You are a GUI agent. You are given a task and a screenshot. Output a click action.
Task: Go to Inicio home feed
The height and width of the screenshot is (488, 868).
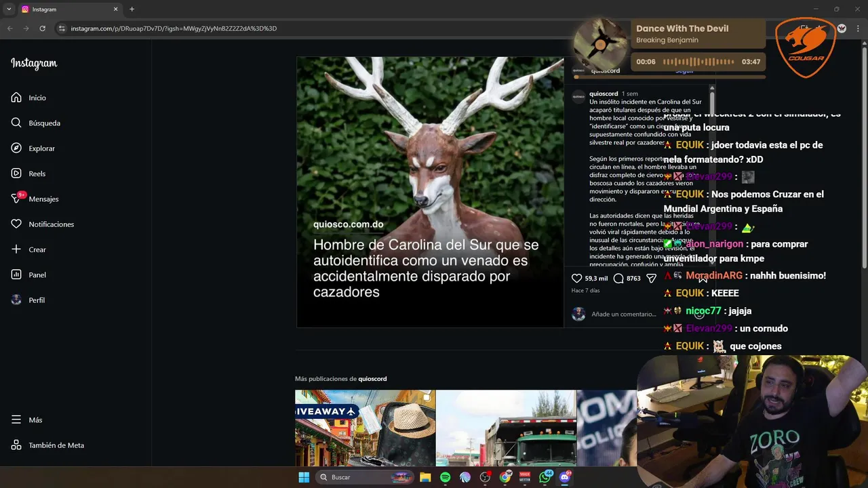(28, 98)
